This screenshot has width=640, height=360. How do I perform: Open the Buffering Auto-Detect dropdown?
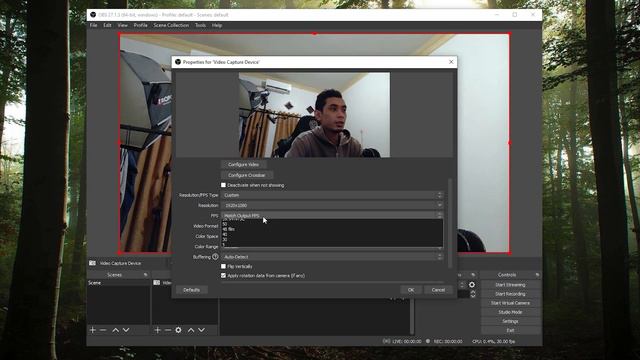pyautogui.click(x=332, y=257)
